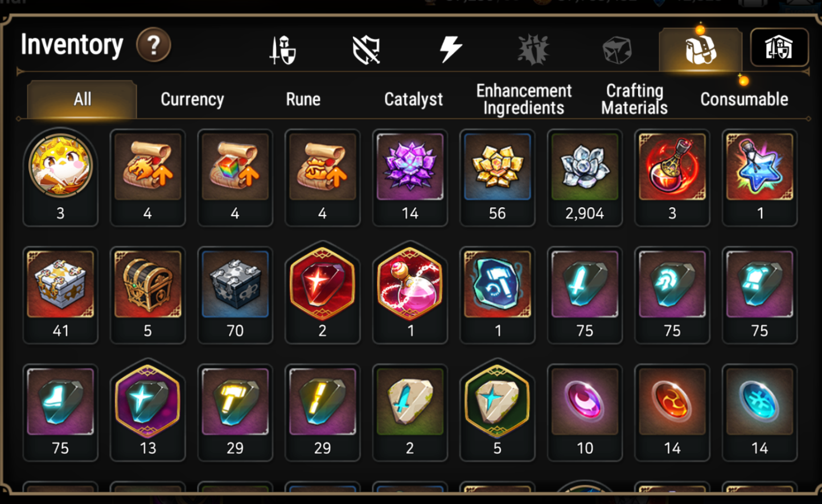
Task: Open the Inventory help question mark
Action: (x=154, y=45)
